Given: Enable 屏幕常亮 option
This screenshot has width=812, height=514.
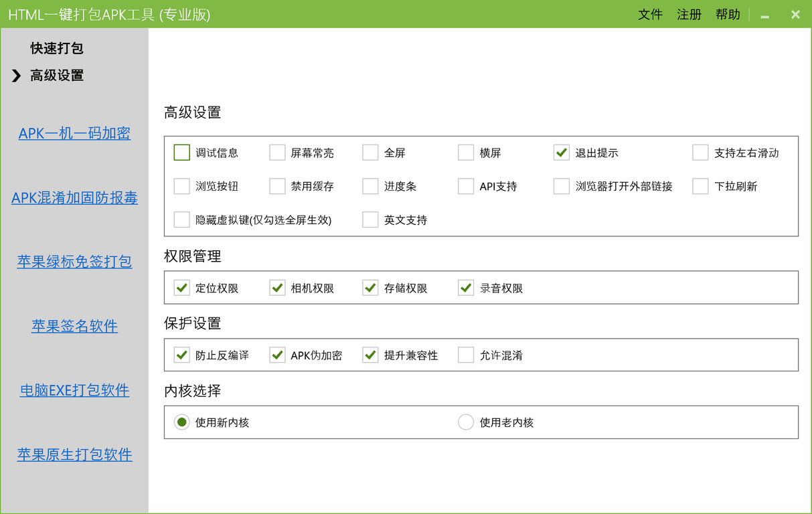Looking at the screenshot, I should [277, 153].
